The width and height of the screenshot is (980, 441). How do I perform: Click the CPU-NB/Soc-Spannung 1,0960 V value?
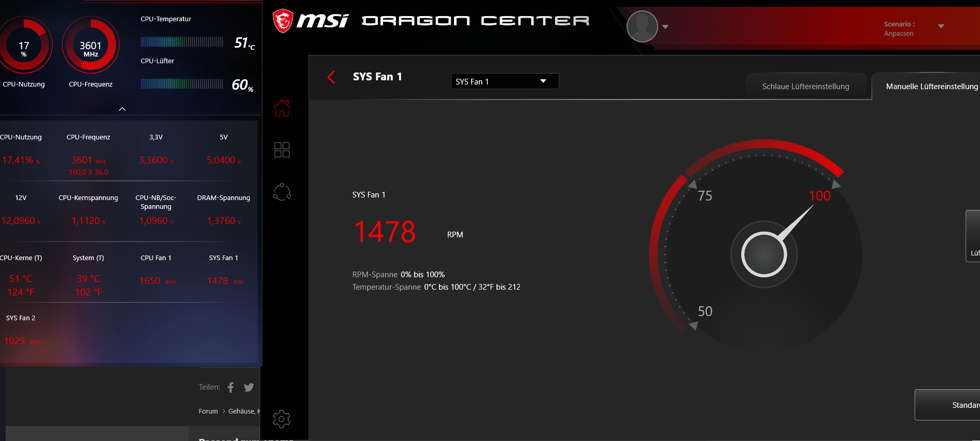pos(156,221)
